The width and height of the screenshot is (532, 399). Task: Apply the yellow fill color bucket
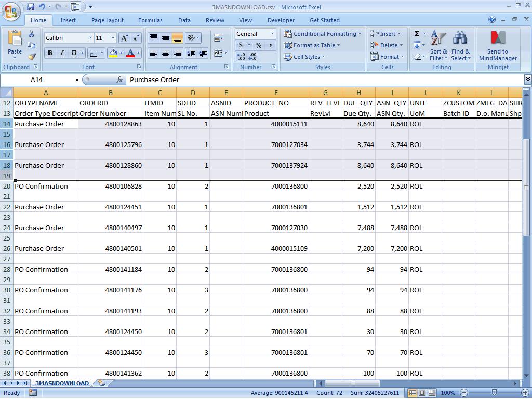[113, 53]
